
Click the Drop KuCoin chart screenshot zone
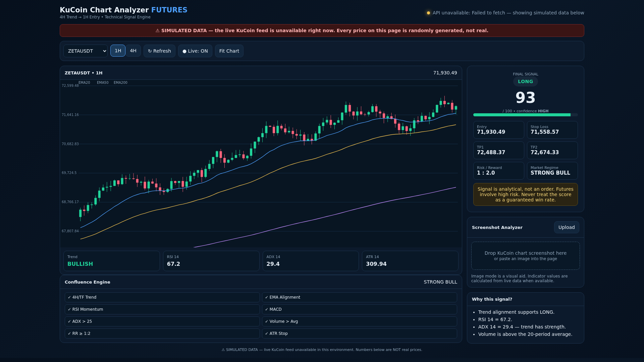[526, 256]
